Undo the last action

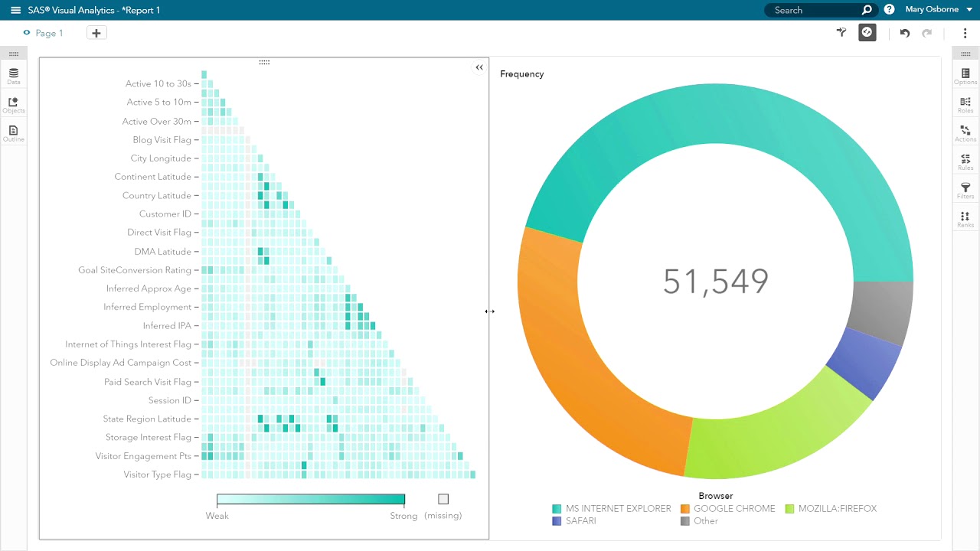click(905, 33)
